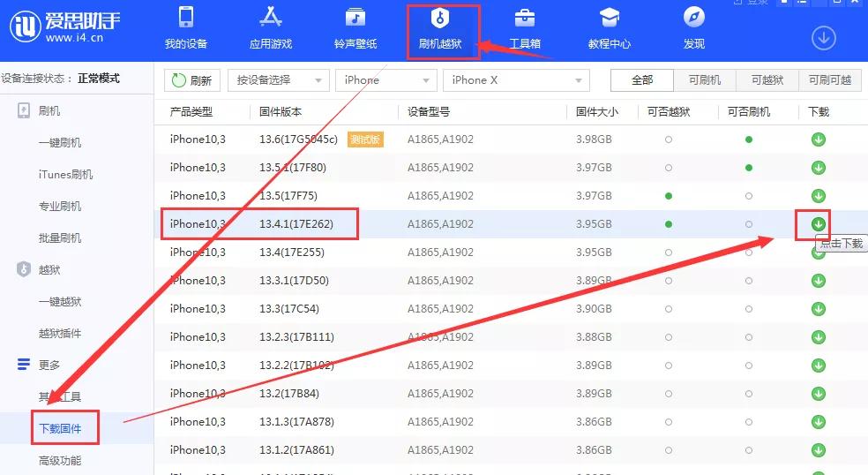Open 一键刷机 in the sidebar
This screenshot has height=475, width=868.
(x=60, y=143)
